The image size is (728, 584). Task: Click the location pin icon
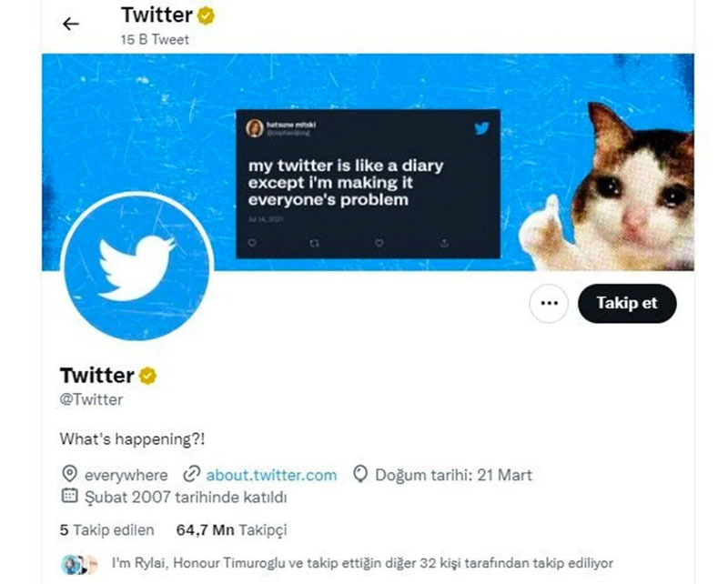point(68,475)
